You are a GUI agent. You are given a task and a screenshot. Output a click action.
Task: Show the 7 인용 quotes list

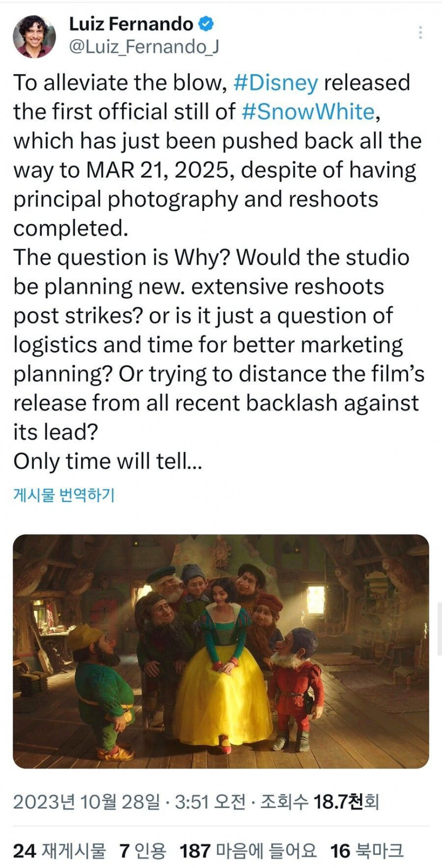tap(143, 851)
